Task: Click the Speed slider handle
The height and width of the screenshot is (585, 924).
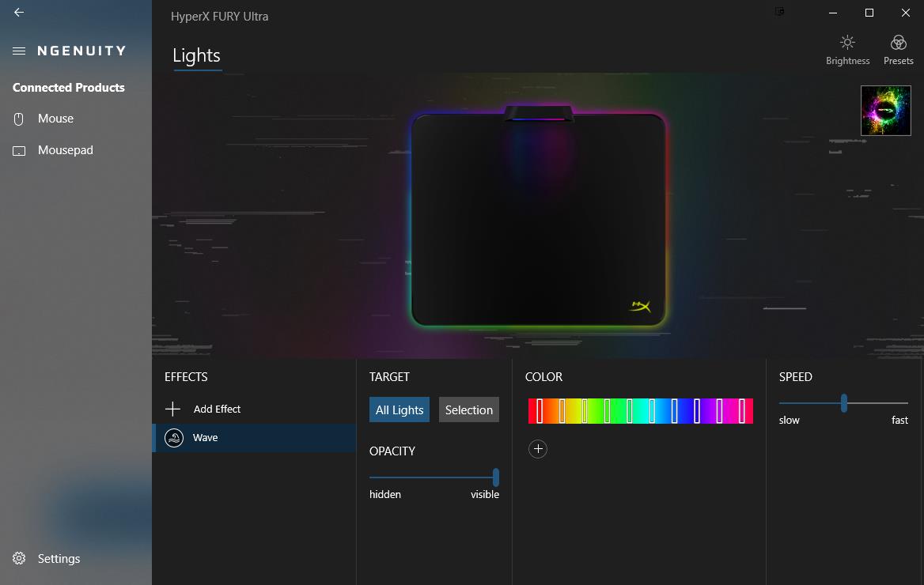Action: pos(844,403)
